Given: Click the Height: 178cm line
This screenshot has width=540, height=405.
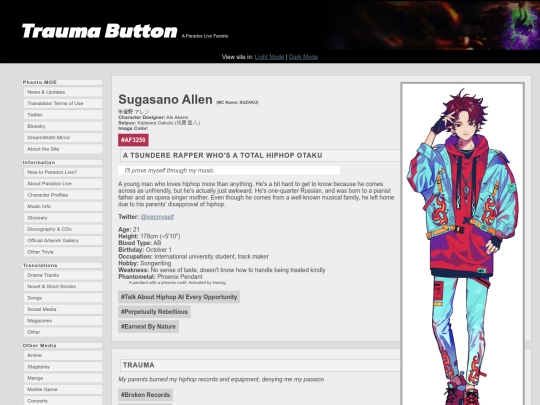Looking at the screenshot, I should (149, 236).
